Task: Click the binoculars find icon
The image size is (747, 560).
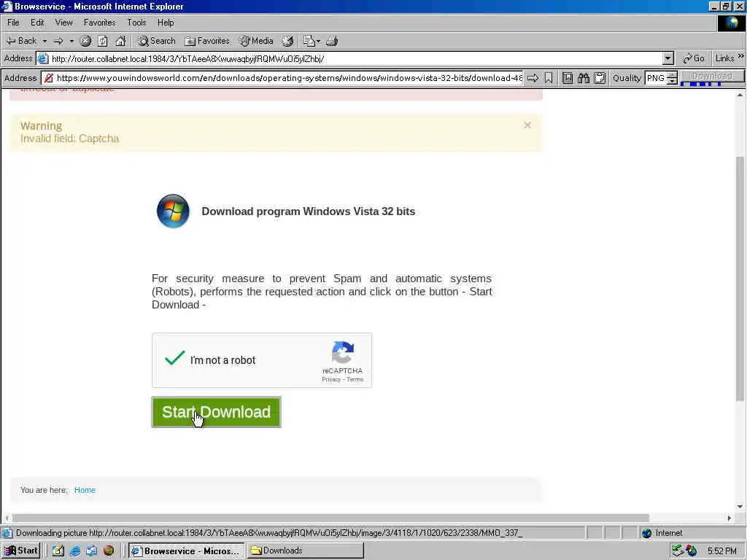Action: 584,78
